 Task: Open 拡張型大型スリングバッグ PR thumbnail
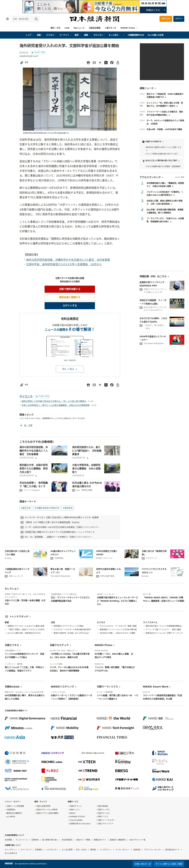pos(177,286)
